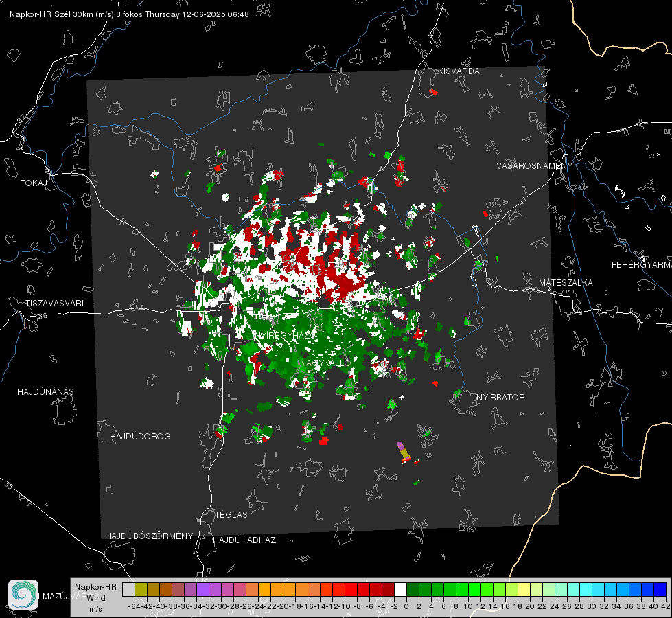Click the m/s unit label in legend
This screenshot has width=672, height=618.
(x=95, y=609)
